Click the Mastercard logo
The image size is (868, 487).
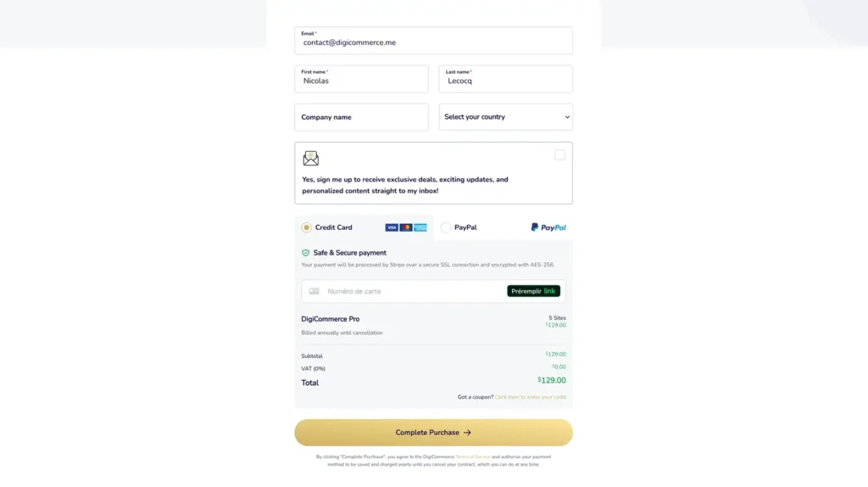pos(406,227)
